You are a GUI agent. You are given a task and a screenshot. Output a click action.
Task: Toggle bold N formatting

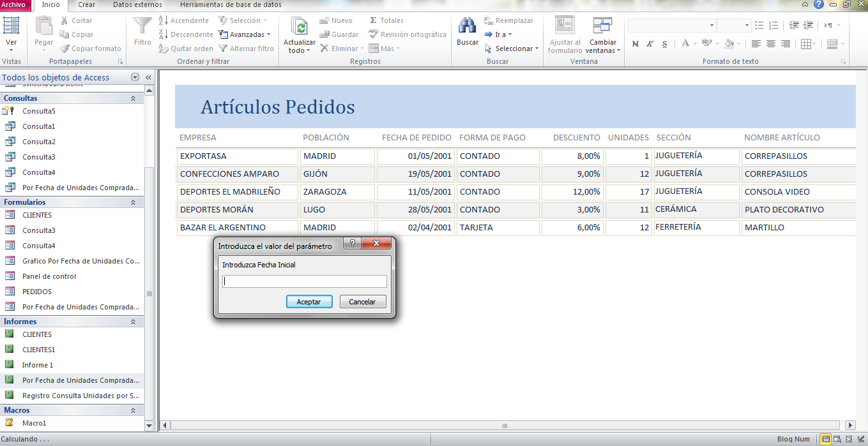coord(635,44)
